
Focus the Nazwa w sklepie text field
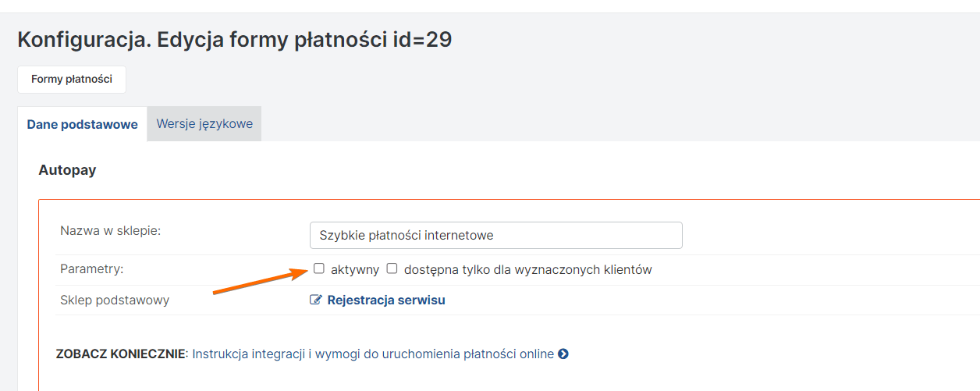click(495, 235)
